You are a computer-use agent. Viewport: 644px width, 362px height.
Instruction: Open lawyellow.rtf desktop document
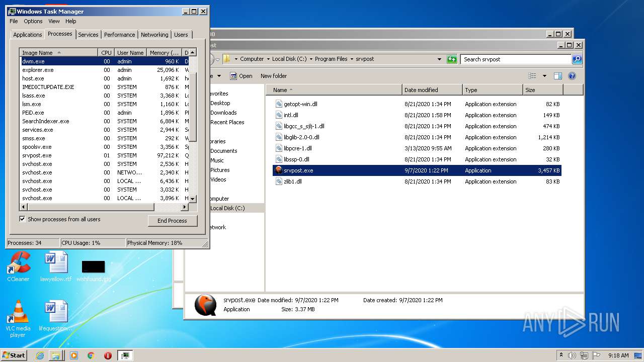coord(56,266)
